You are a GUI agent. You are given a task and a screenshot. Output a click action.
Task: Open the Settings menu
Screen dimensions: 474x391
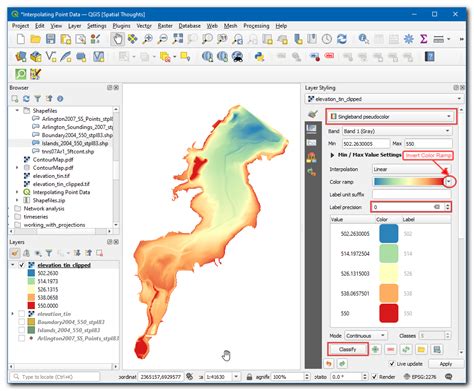pyautogui.click(x=97, y=26)
